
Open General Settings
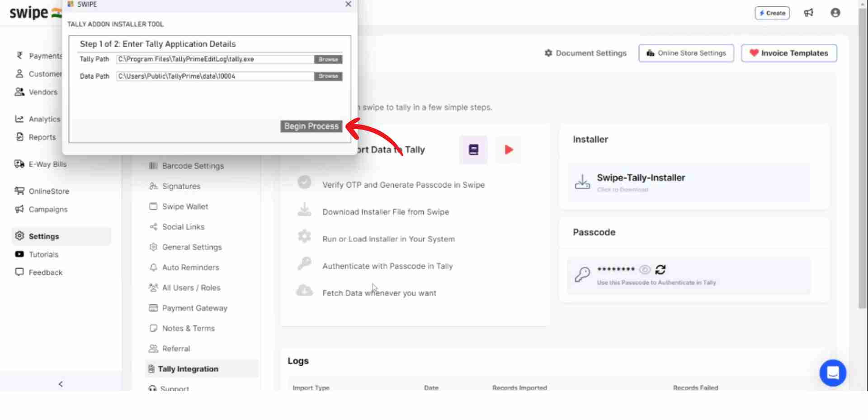(x=186, y=247)
